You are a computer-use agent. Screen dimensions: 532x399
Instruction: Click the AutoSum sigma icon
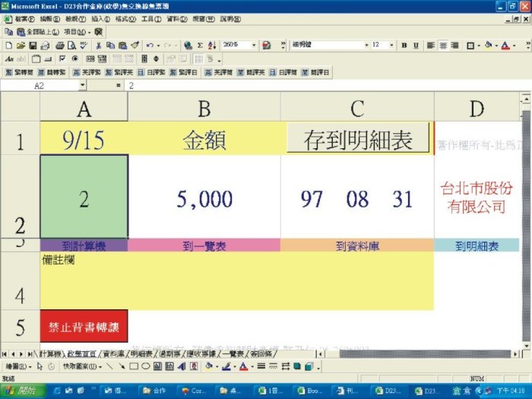200,45
